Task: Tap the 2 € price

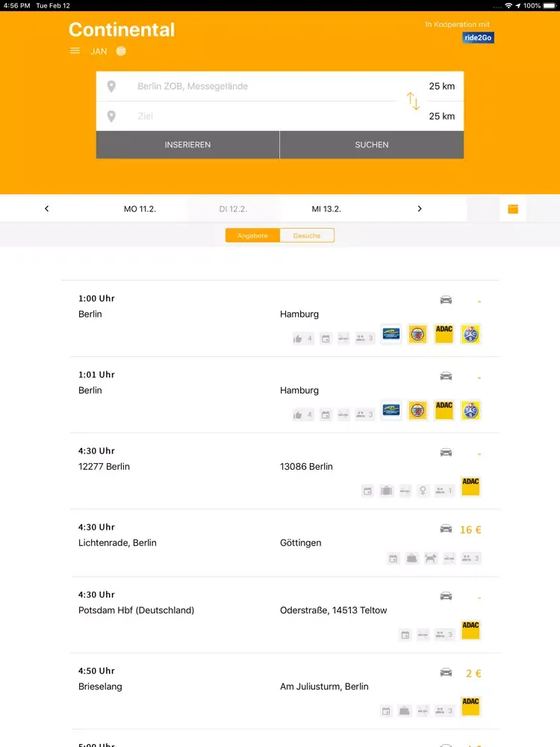Action: tap(473, 673)
